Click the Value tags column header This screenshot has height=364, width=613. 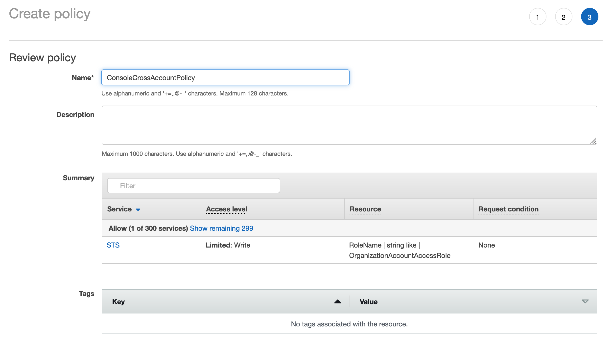tap(368, 302)
